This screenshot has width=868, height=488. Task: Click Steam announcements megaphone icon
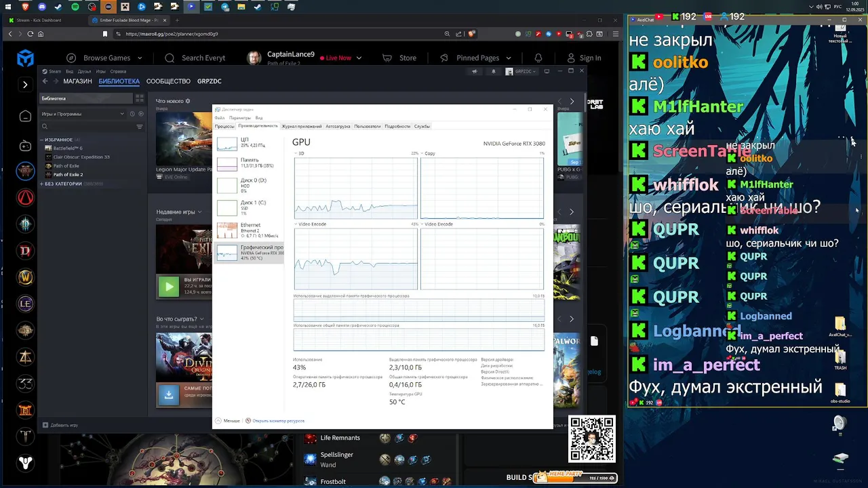coord(475,71)
